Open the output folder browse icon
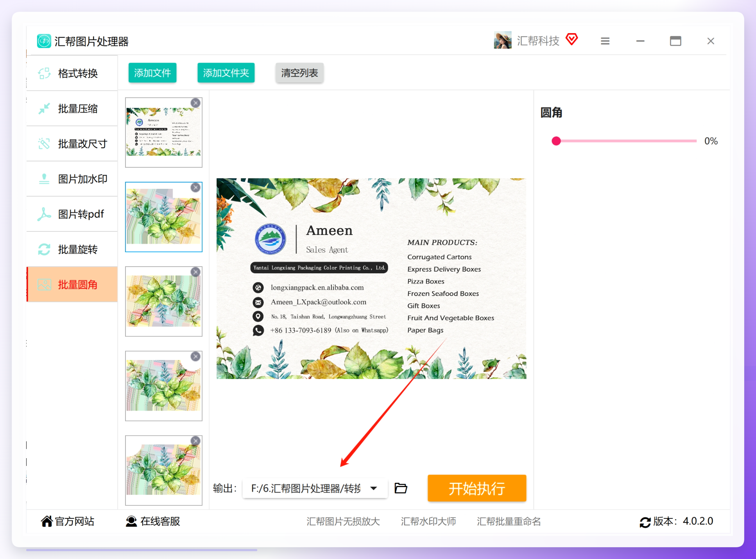Image resolution: width=756 pixels, height=559 pixels. 401,488
